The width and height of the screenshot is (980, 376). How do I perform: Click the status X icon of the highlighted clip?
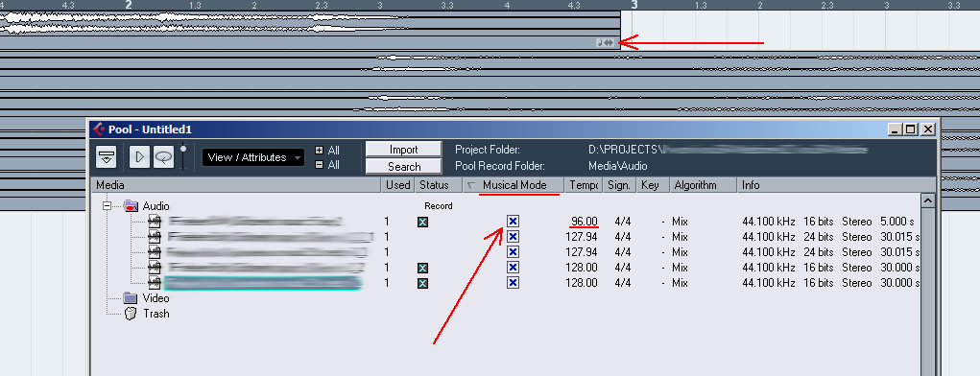(x=422, y=284)
